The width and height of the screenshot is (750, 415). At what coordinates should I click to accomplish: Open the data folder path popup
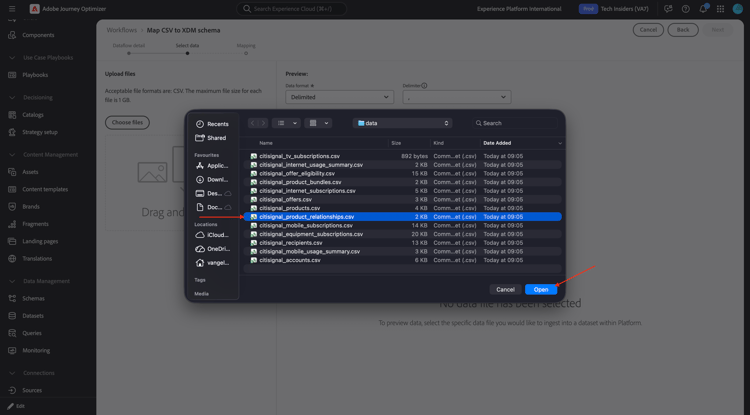[x=403, y=123]
